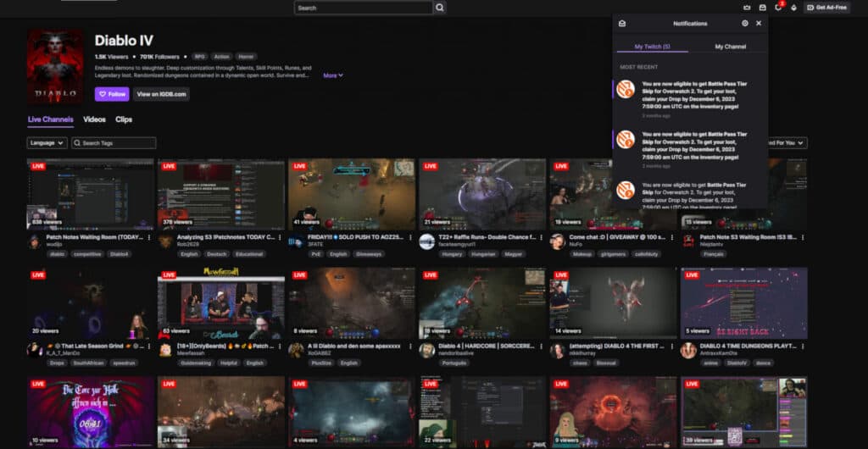Select My Twitch (5) notifications tab
The width and height of the screenshot is (868, 449).
652,47
